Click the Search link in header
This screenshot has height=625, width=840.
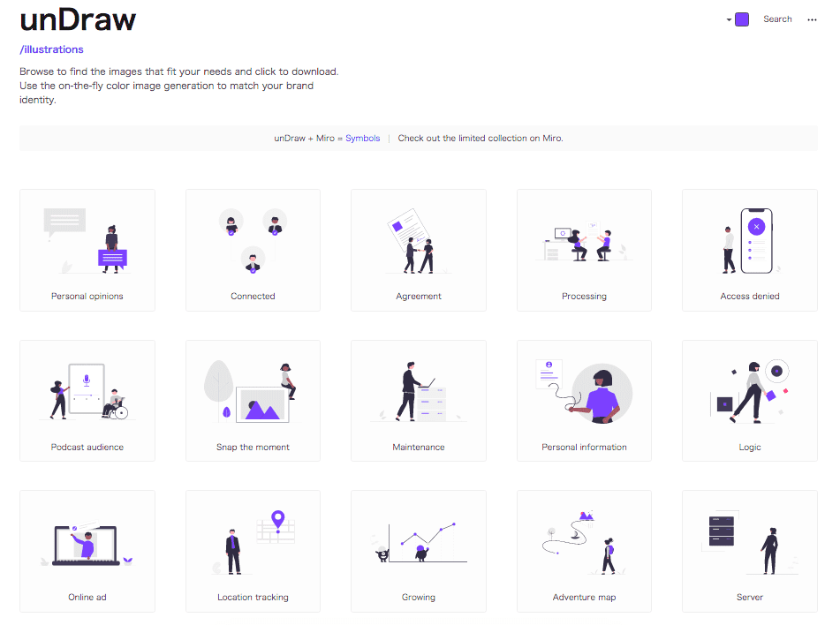tap(777, 19)
